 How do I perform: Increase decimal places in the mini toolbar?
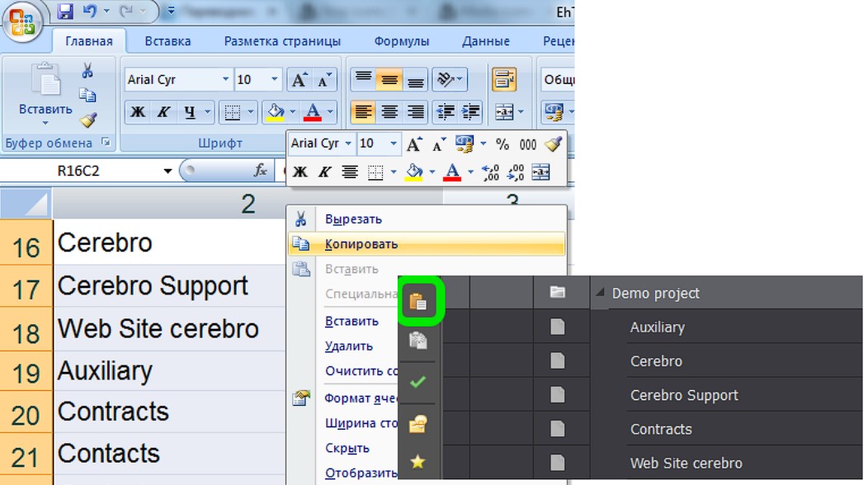click(x=490, y=172)
